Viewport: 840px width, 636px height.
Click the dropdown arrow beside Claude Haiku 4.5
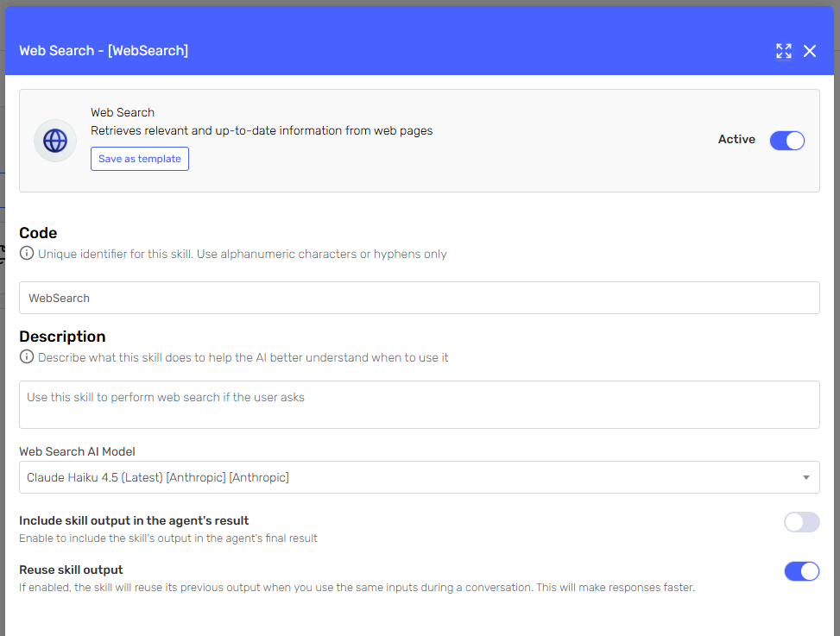pos(805,477)
